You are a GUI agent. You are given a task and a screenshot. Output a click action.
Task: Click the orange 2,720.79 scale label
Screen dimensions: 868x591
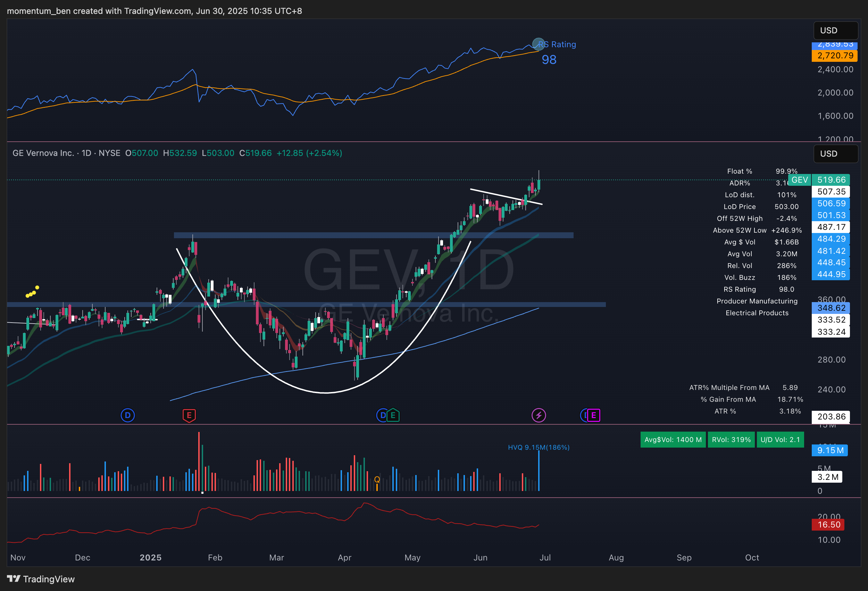click(835, 56)
